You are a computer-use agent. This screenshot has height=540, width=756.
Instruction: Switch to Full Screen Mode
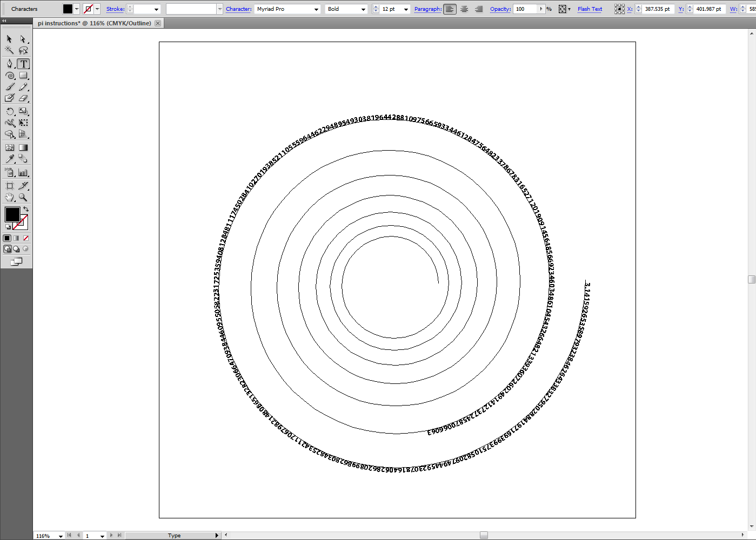(25, 249)
